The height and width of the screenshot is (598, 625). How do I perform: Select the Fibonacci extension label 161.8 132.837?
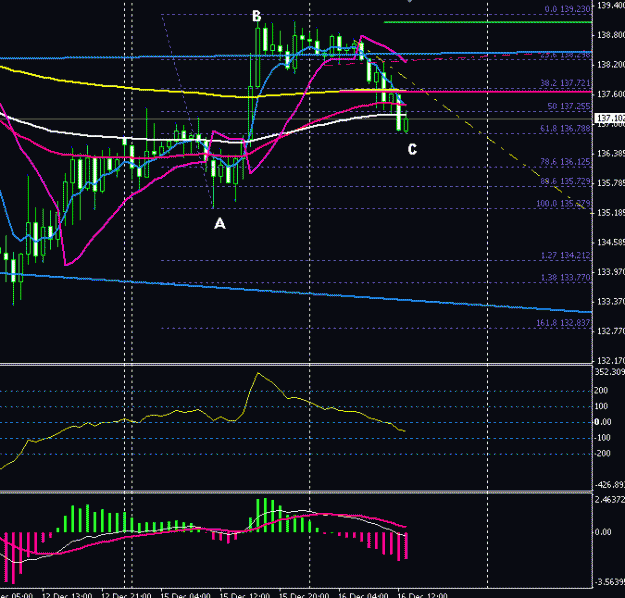[563, 323]
